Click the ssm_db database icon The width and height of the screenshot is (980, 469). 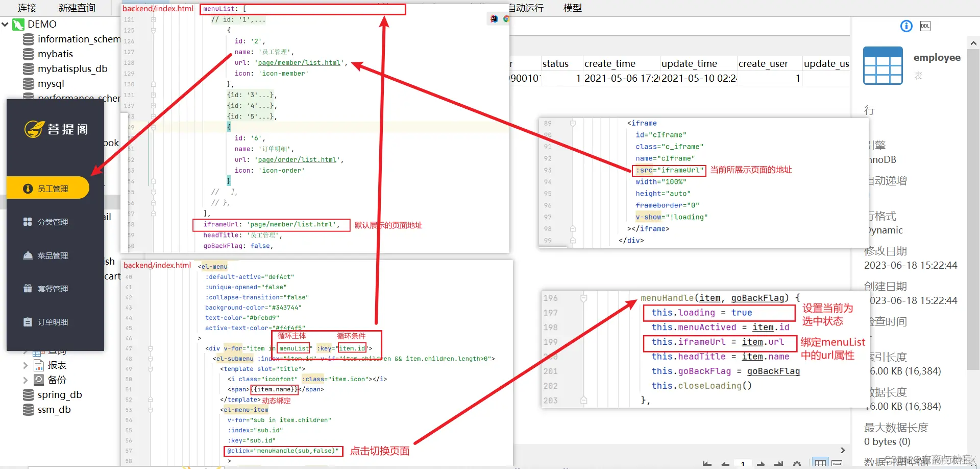pos(29,409)
